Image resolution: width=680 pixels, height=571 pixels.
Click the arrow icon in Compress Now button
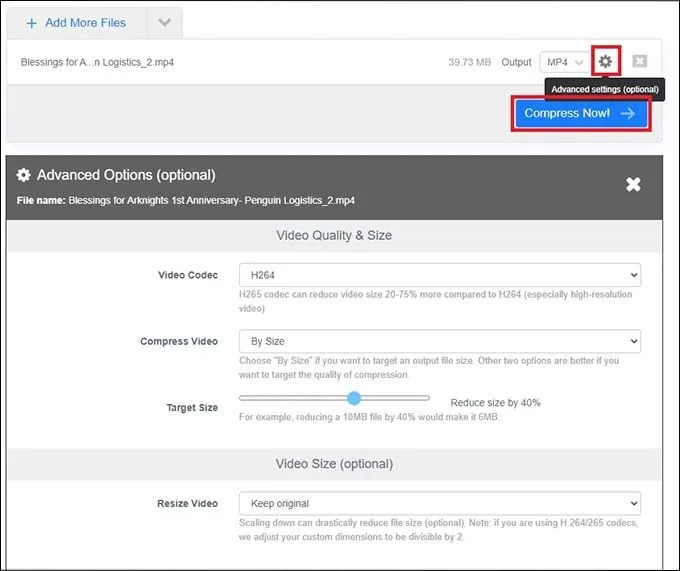(628, 114)
